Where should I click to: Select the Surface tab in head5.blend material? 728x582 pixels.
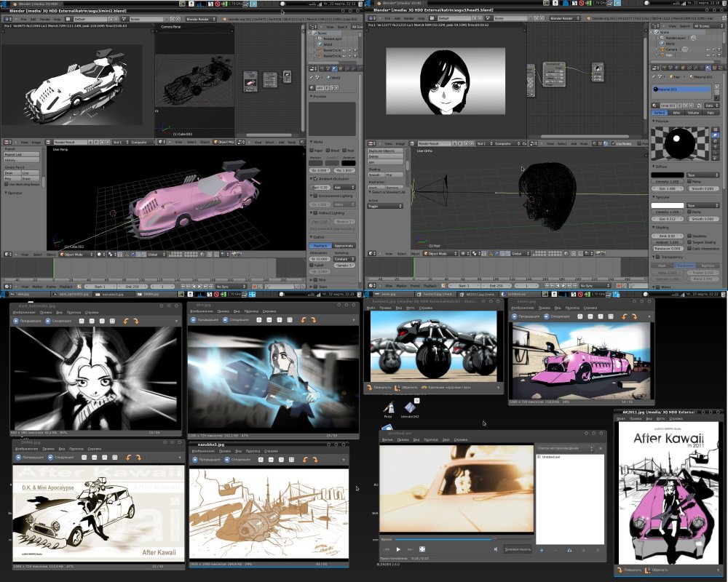pos(660,113)
